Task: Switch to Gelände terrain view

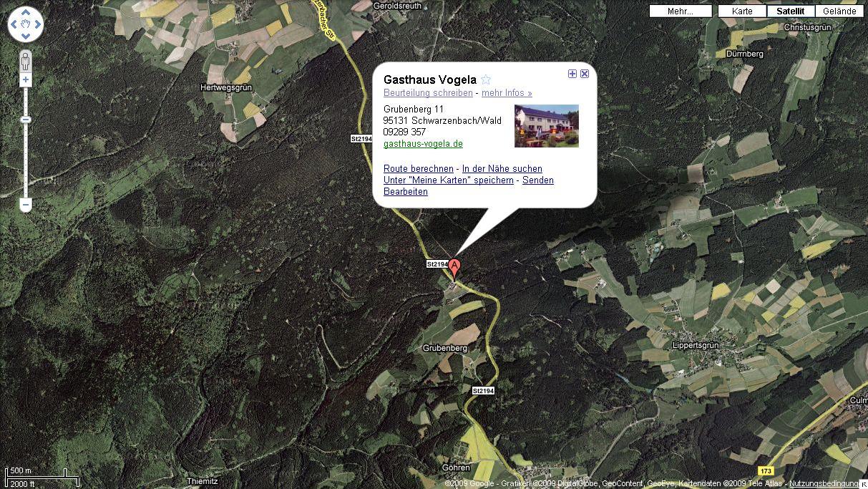Action: tap(839, 11)
